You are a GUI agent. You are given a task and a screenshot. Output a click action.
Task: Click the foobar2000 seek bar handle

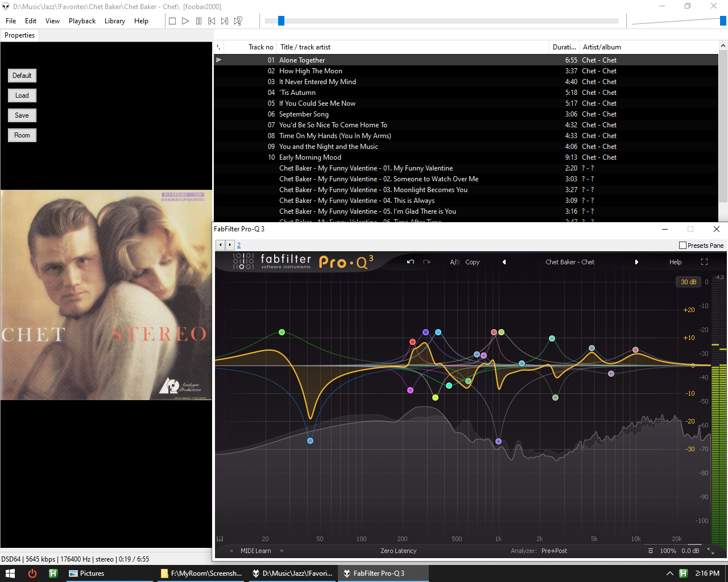pos(281,21)
